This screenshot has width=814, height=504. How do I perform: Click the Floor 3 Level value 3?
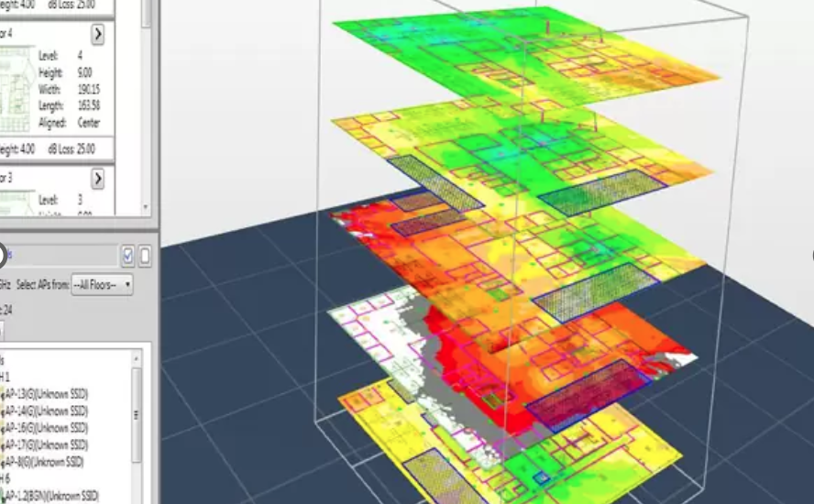click(x=80, y=200)
